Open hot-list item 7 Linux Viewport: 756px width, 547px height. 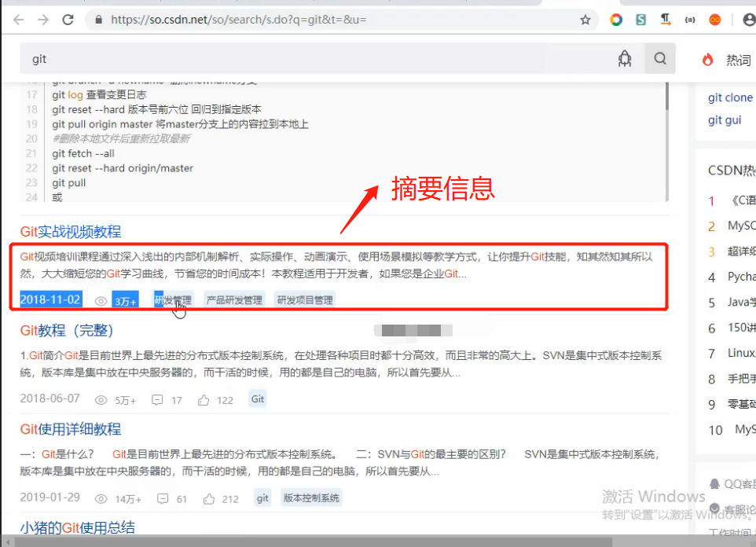pos(741,353)
